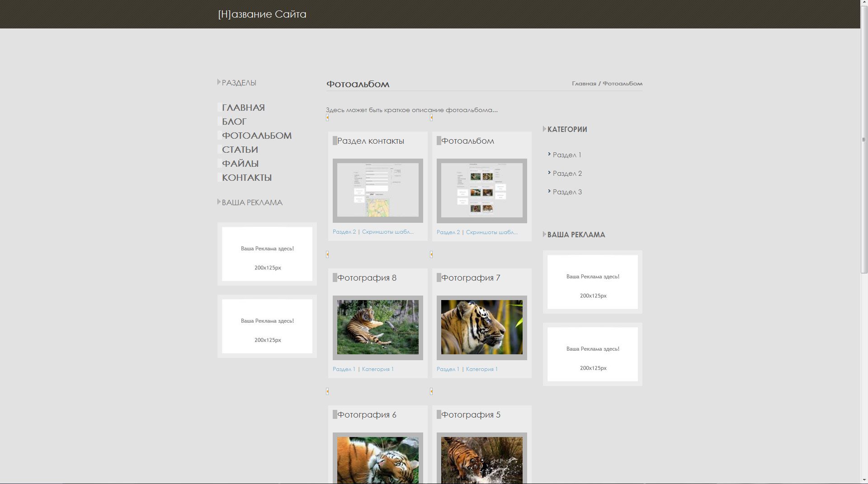Open the Раздел 2 category link

point(567,174)
